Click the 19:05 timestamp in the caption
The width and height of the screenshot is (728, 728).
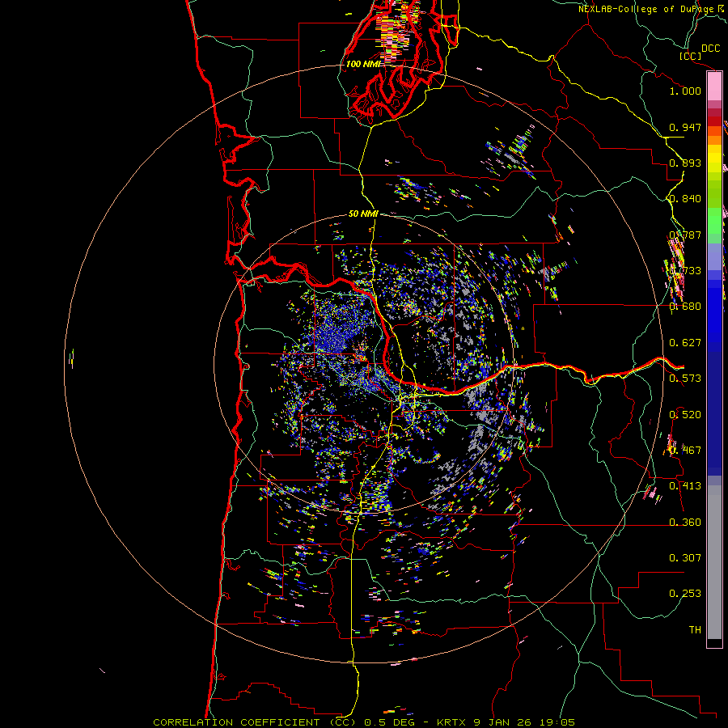point(557,722)
